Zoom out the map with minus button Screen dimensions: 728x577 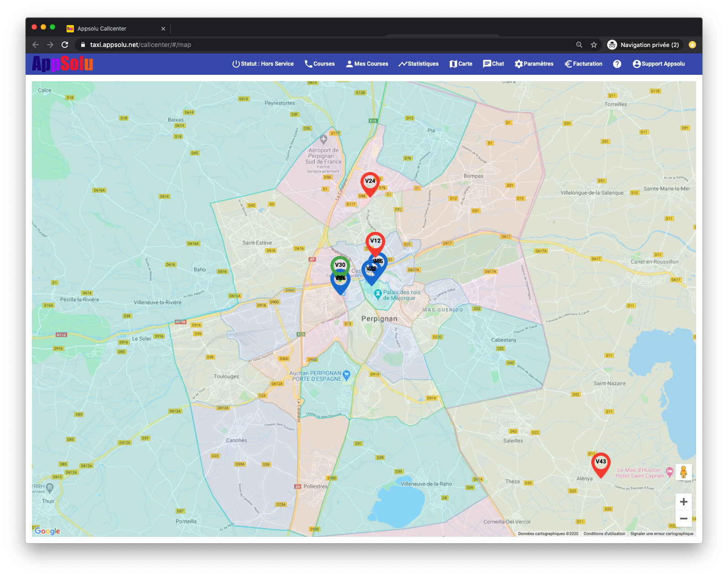(683, 519)
